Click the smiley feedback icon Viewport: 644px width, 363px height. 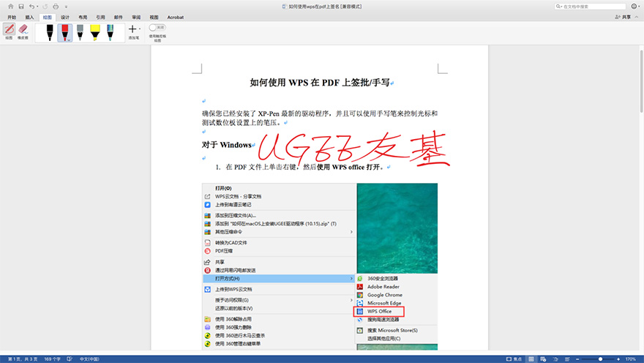tap(634, 6)
